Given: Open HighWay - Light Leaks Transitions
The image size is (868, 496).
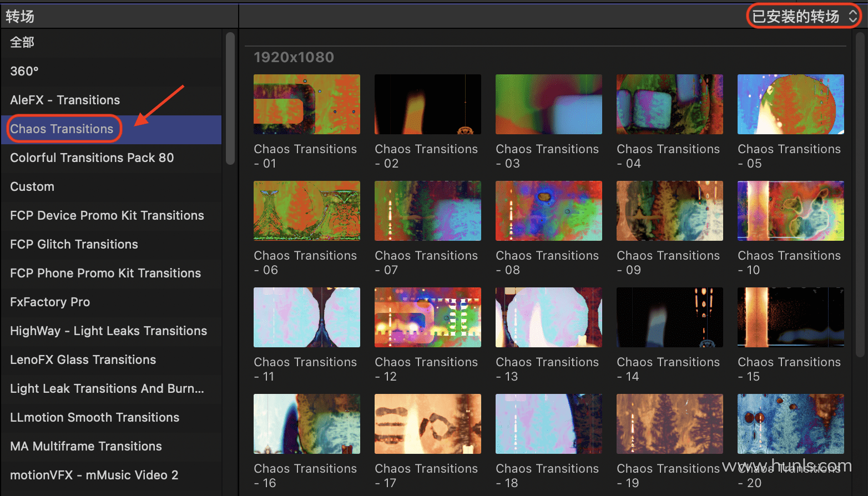Looking at the screenshot, I should point(108,331).
